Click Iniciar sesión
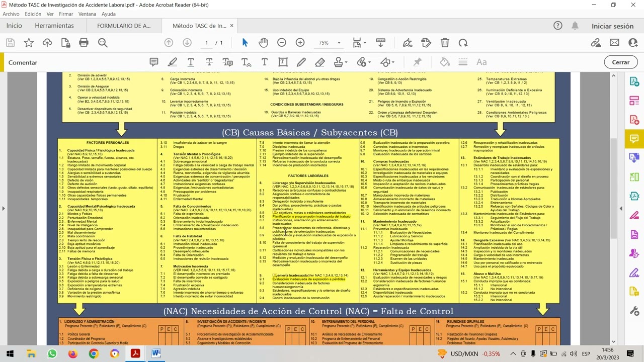The image size is (644, 362). (612, 26)
